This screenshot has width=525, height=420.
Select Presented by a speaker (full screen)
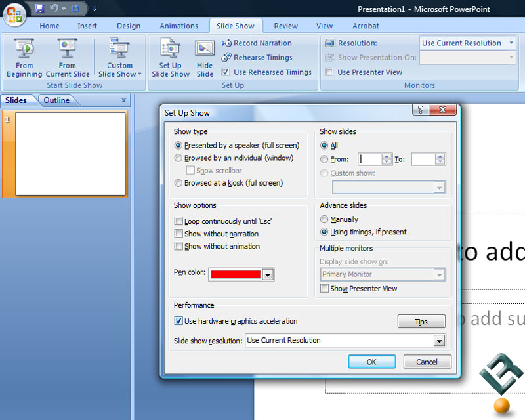coord(178,145)
